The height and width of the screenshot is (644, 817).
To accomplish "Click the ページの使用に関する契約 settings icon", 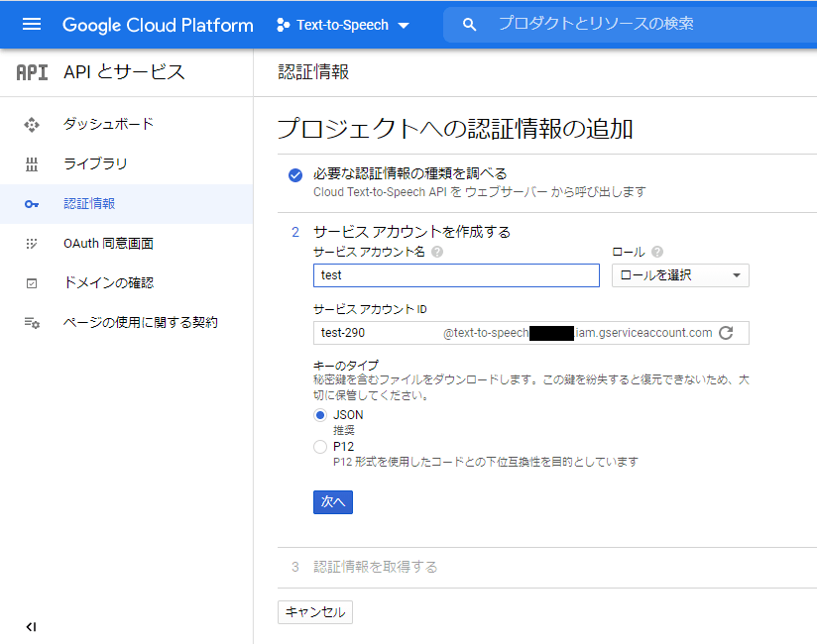I will tap(32, 323).
